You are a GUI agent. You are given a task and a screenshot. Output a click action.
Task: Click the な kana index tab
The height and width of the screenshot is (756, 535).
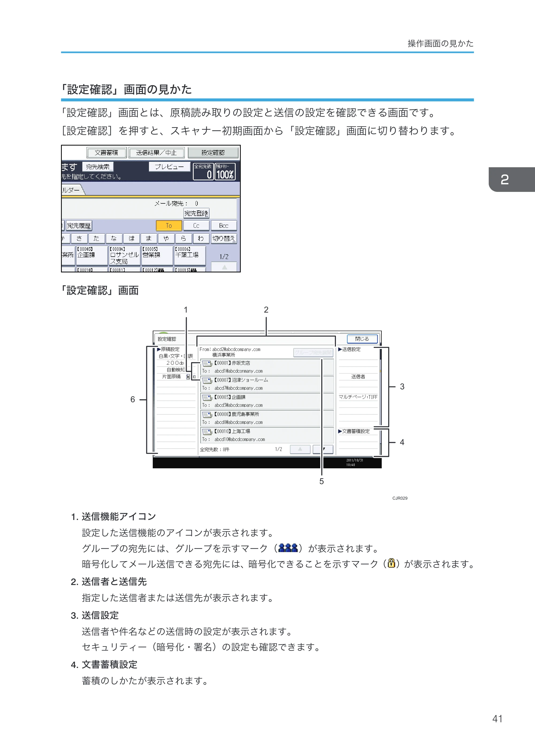114,238
